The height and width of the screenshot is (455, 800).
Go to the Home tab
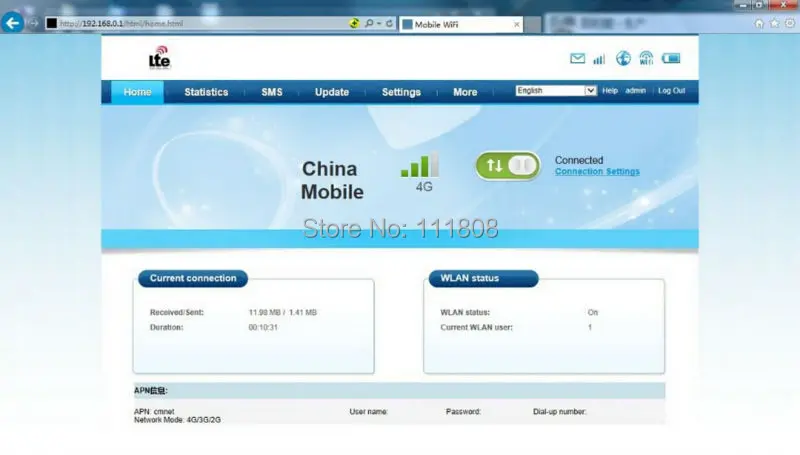click(x=137, y=92)
